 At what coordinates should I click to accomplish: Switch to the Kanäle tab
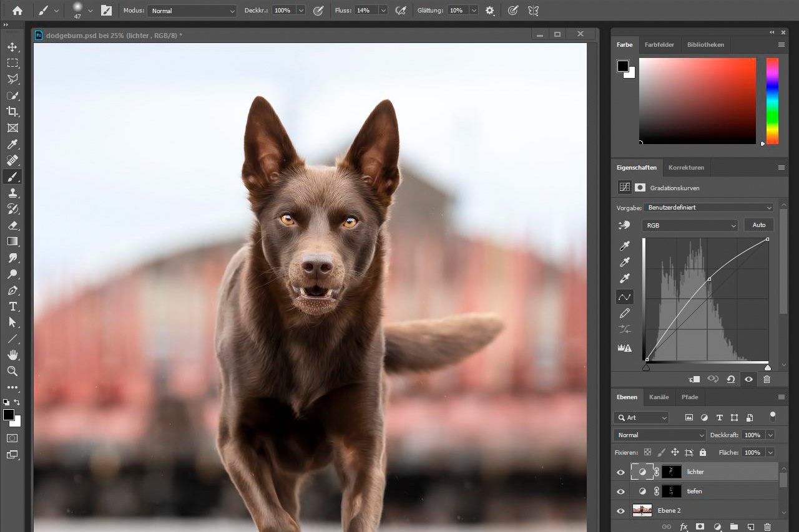click(659, 397)
